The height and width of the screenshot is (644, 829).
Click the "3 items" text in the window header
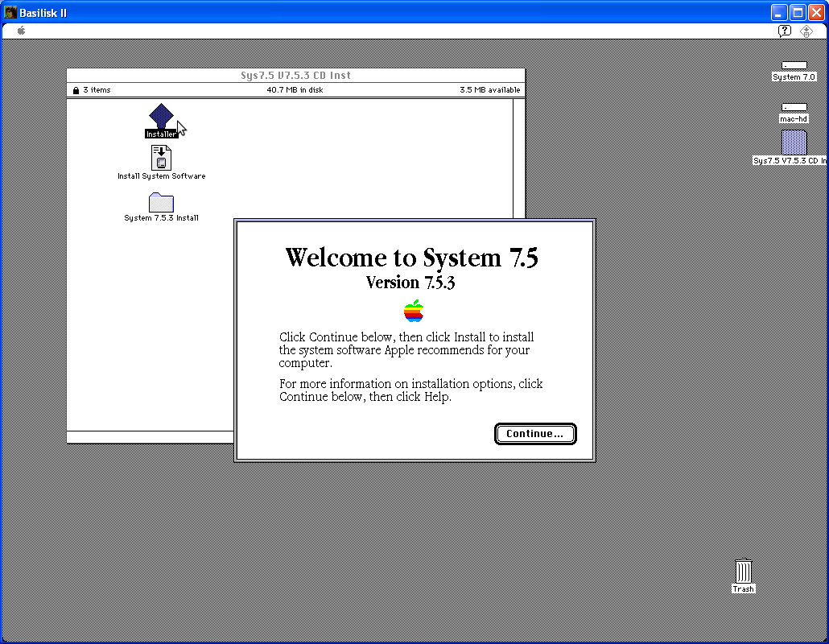point(97,90)
